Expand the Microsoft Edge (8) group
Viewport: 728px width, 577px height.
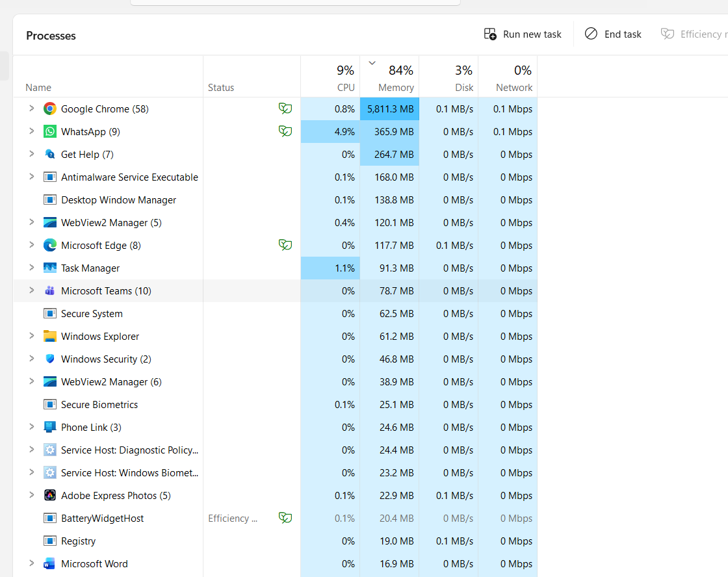(32, 244)
